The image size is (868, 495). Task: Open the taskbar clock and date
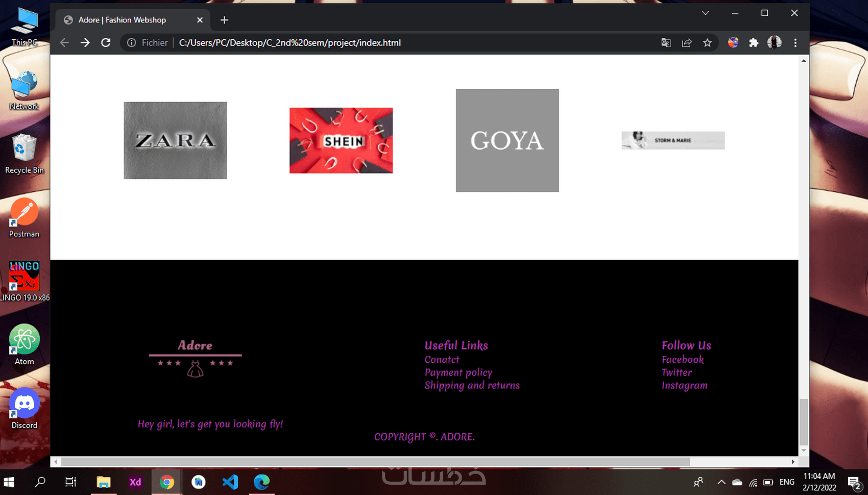tap(819, 482)
